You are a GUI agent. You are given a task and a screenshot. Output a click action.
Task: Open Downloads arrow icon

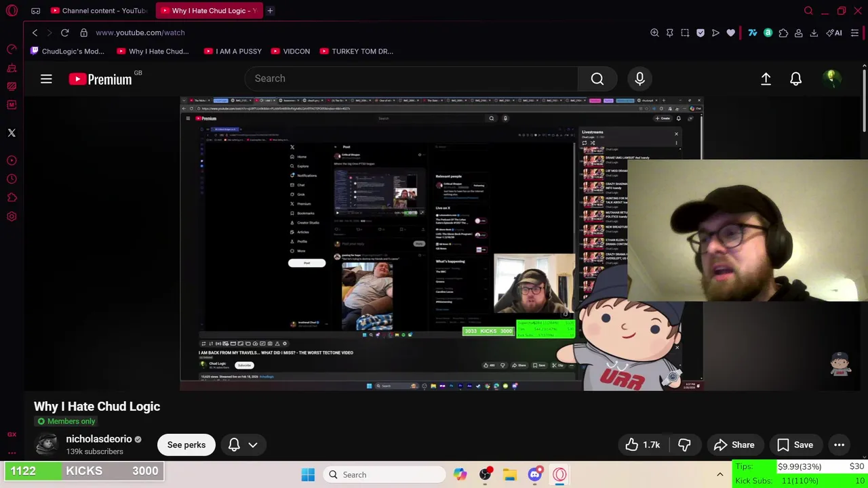point(814,33)
